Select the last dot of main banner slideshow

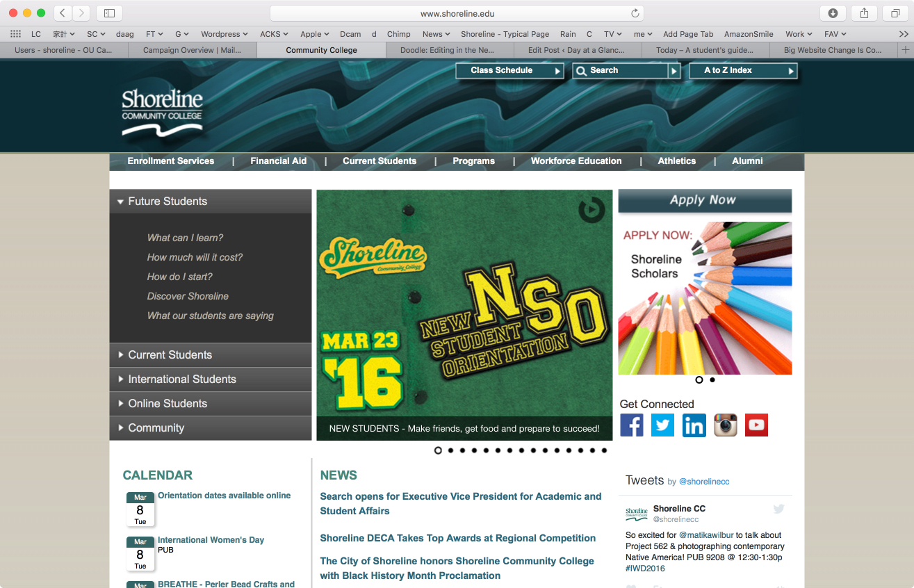coord(604,450)
